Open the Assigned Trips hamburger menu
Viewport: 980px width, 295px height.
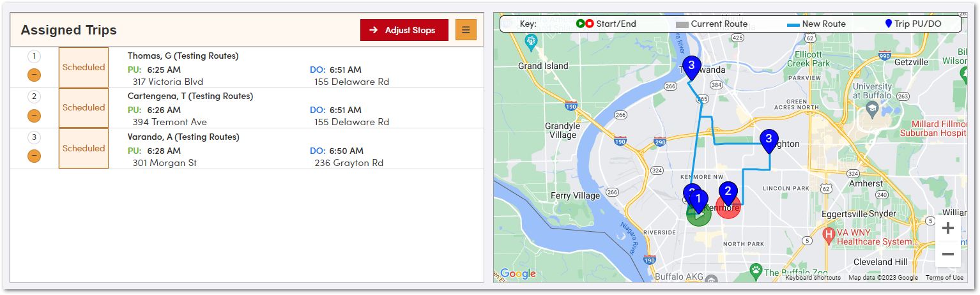point(466,30)
